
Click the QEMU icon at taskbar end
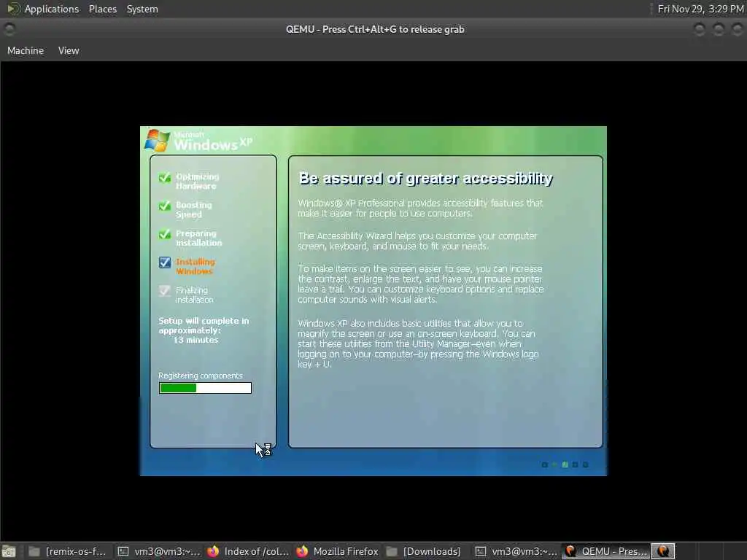(662, 551)
